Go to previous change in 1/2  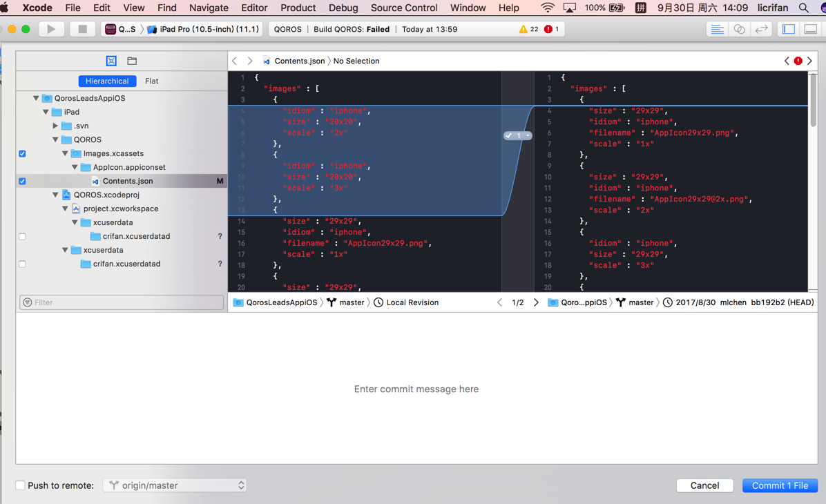tap(499, 302)
